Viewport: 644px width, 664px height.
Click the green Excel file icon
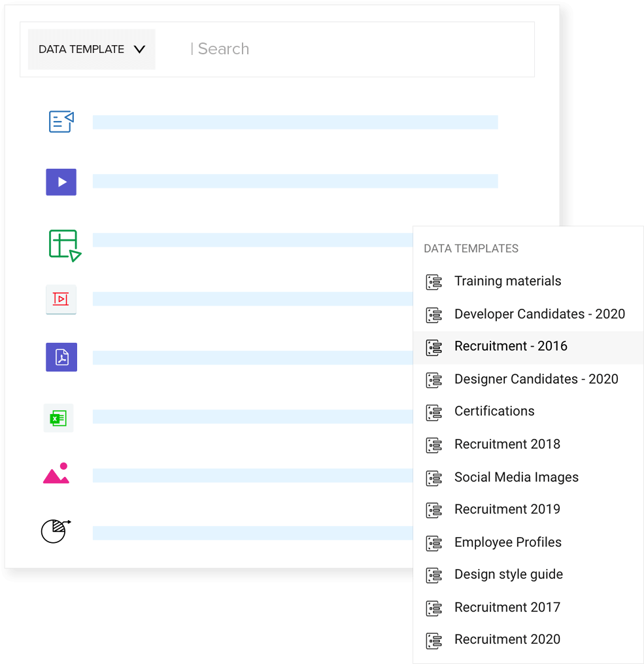(59, 417)
